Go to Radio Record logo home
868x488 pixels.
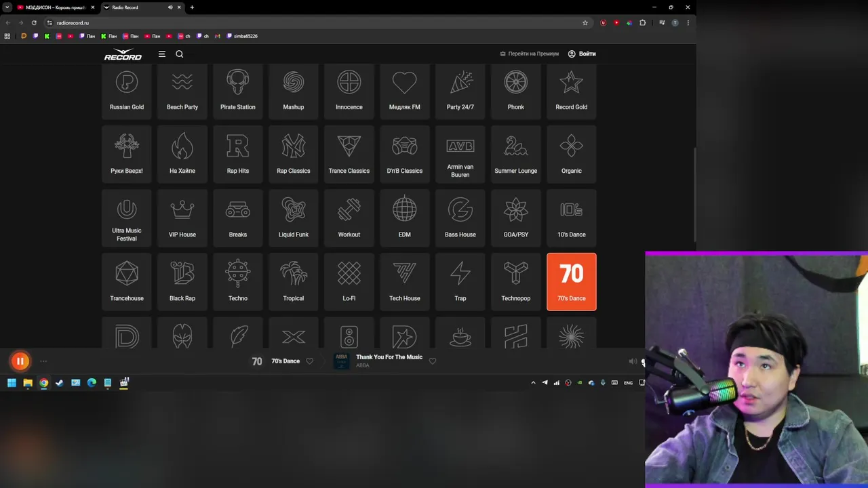(123, 54)
